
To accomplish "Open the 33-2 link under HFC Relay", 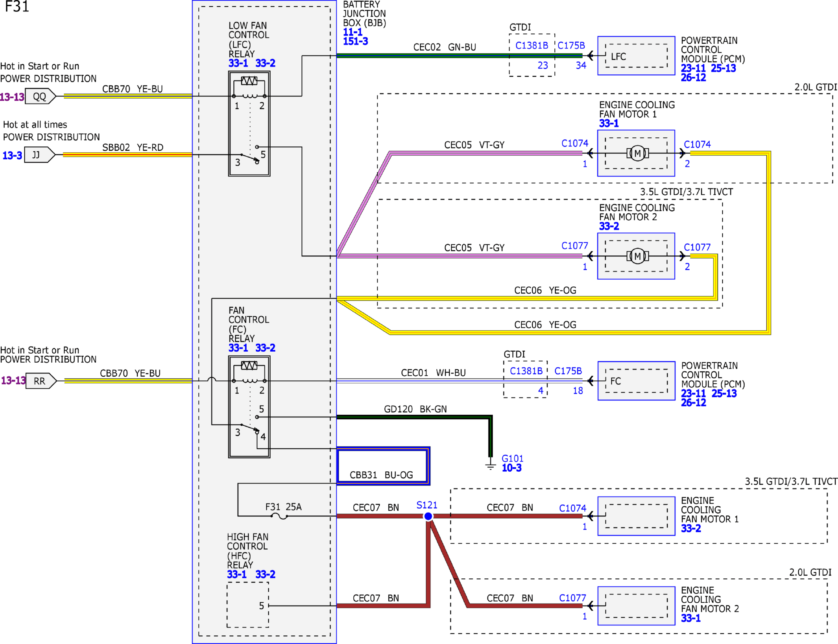I will [265, 574].
